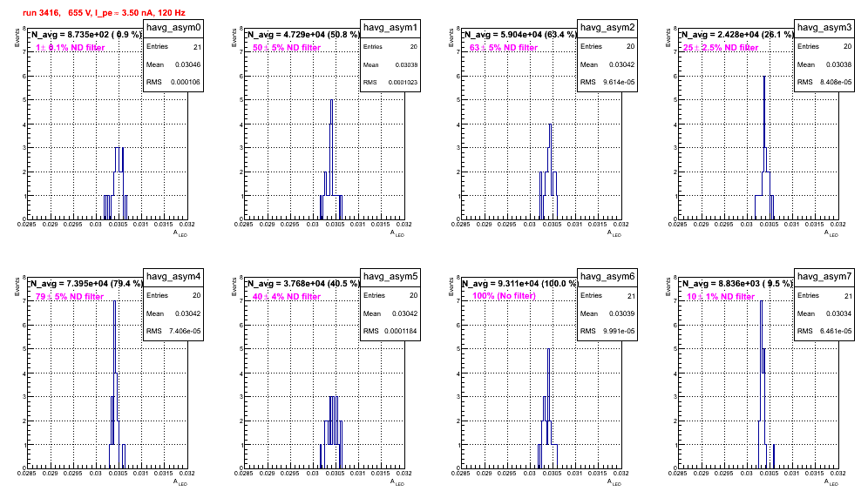The height and width of the screenshot is (498, 868).
Task: Click the havg_asym3 histogram peak bar
Action: pyautogui.click(x=764, y=147)
